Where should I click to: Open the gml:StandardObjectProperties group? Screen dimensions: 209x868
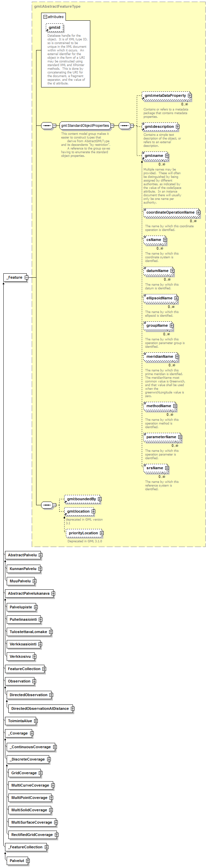click(85, 126)
